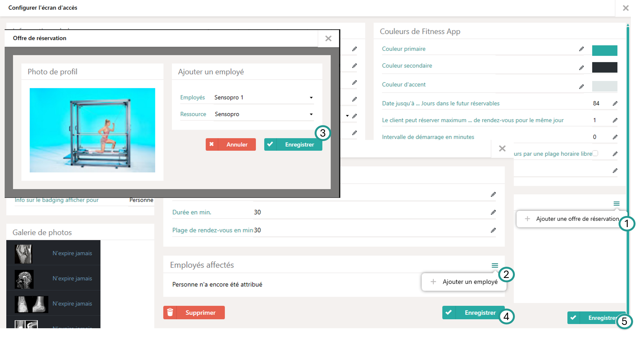
Task: Select the knee X-ray thumbnail in Galerie
Action: point(24,254)
